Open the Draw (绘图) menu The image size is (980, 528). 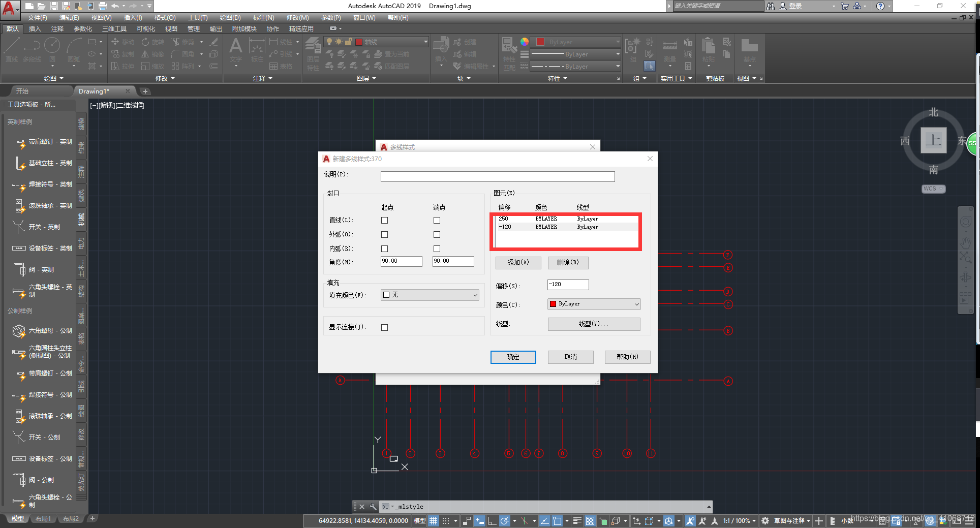click(x=230, y=18)
